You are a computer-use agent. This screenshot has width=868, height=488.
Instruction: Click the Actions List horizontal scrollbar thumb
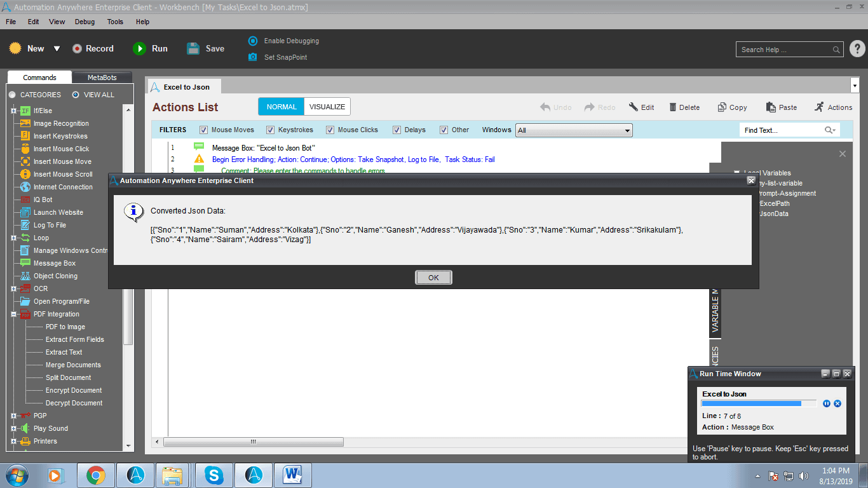click(254, 442)
